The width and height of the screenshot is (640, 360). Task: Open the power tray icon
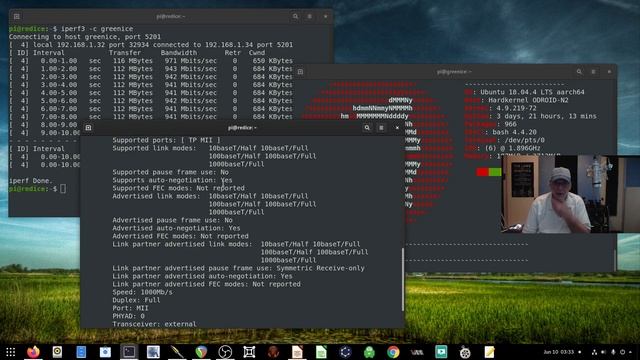pos(622,352)
